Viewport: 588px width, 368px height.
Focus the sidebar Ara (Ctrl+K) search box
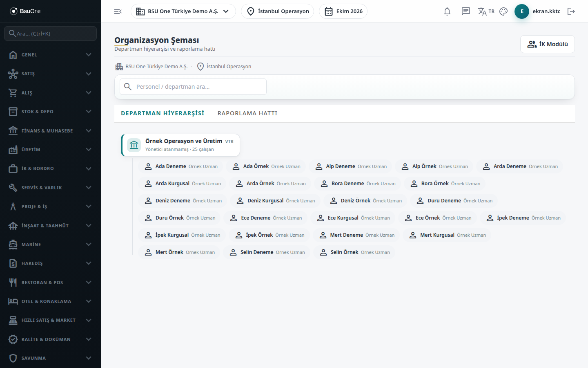51,34
